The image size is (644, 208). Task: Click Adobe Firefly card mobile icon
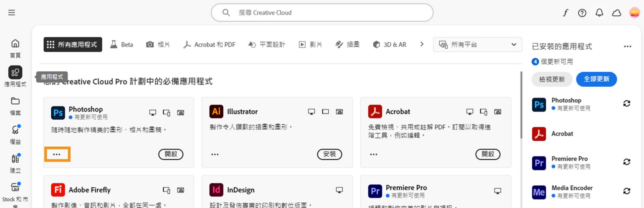click(x=166, y=190)
